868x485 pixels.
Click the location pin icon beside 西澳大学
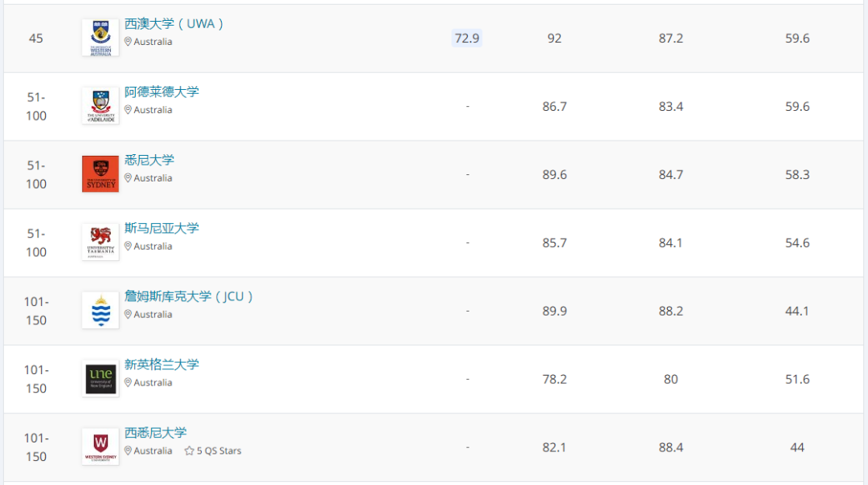128,42
